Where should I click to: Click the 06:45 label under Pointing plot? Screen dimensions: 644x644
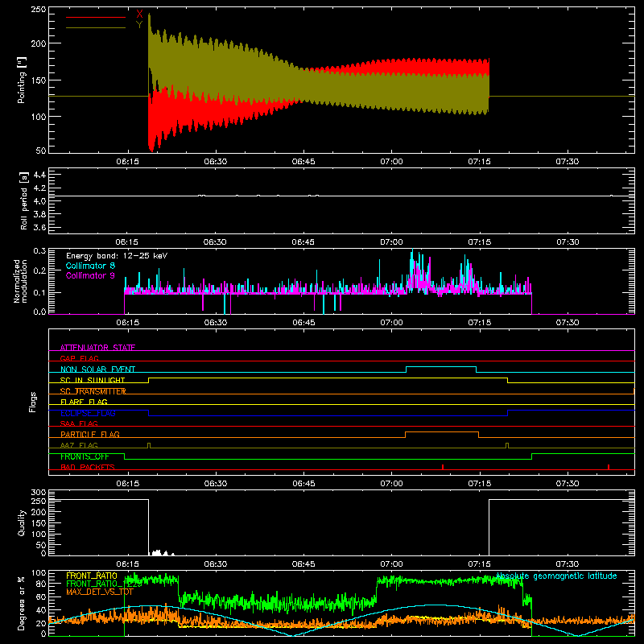coord(303,162)
